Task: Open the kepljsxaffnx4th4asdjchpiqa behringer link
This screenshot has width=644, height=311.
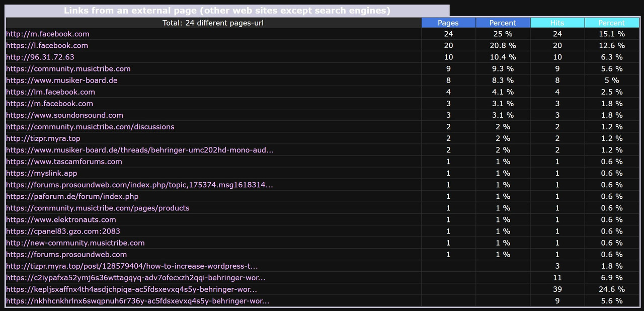Action: point(131,288)
